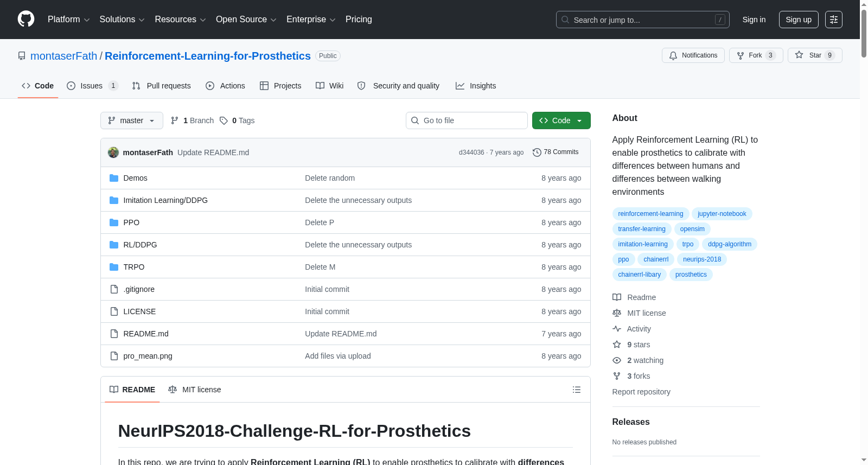Click the 'Add files via upload' commit message
This screenshot has height=465, width=868.
point(338,356)
